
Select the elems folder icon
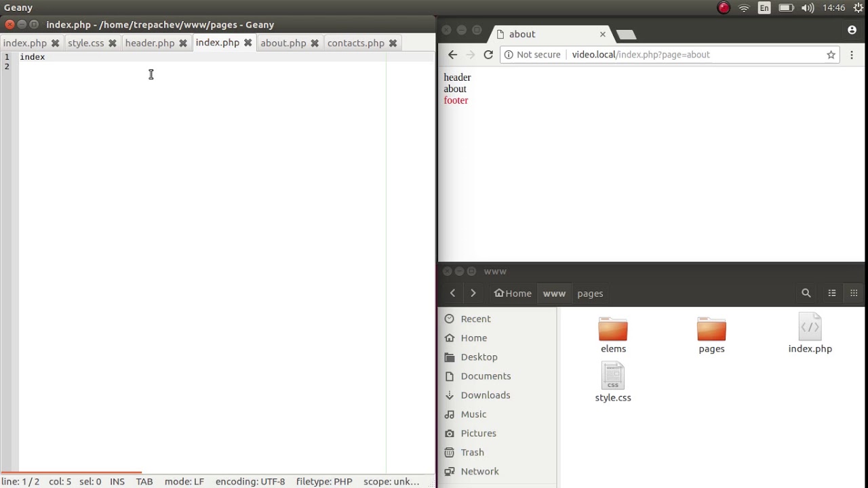click(613, 329)
